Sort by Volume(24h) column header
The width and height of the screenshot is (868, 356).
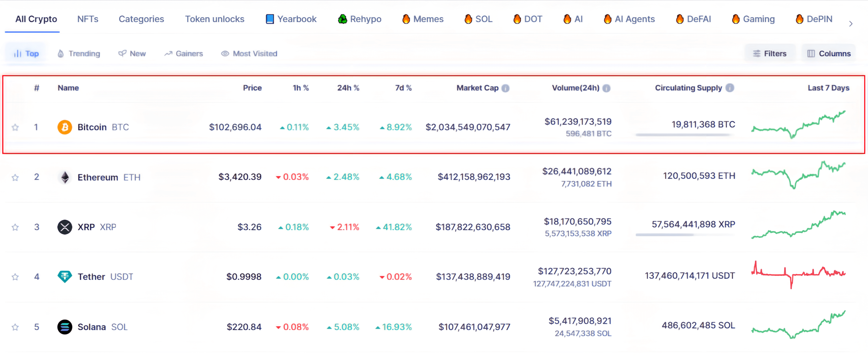tap(576, 88)
